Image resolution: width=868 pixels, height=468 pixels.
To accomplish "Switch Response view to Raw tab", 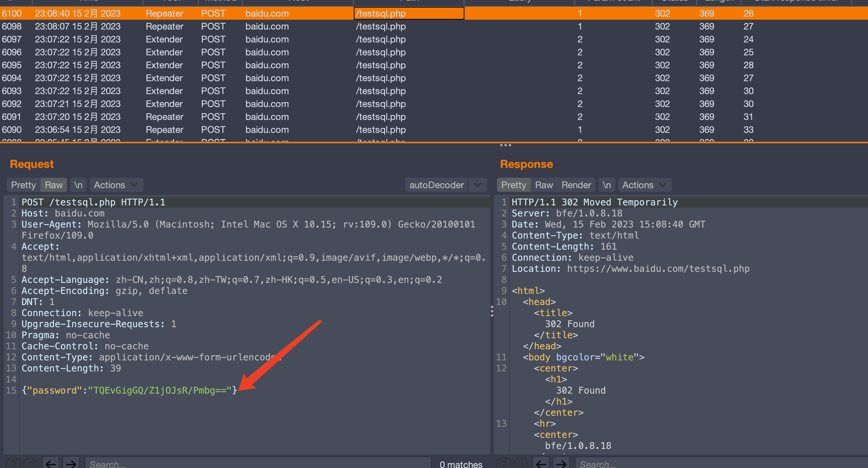I will click(x=544, y=185).
